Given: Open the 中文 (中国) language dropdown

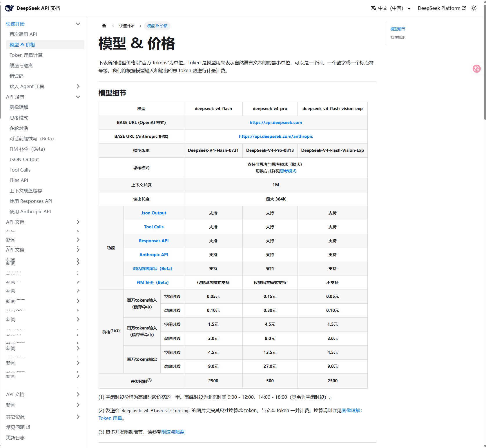Looking at the screenshot, I should point(391,8).
